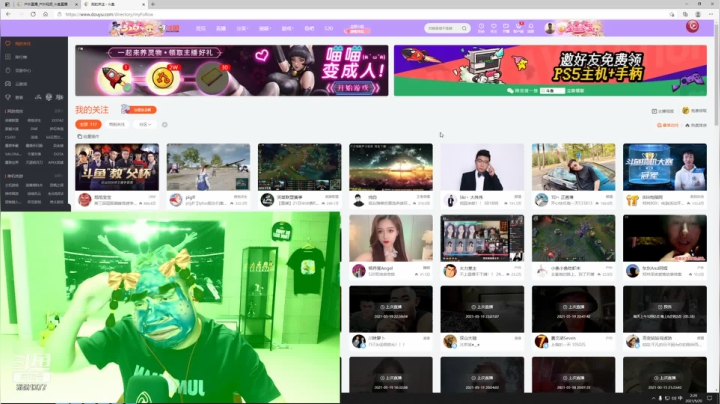
Task: Open the CS:GO link in sidebar
Action: (x=11, y=137)
